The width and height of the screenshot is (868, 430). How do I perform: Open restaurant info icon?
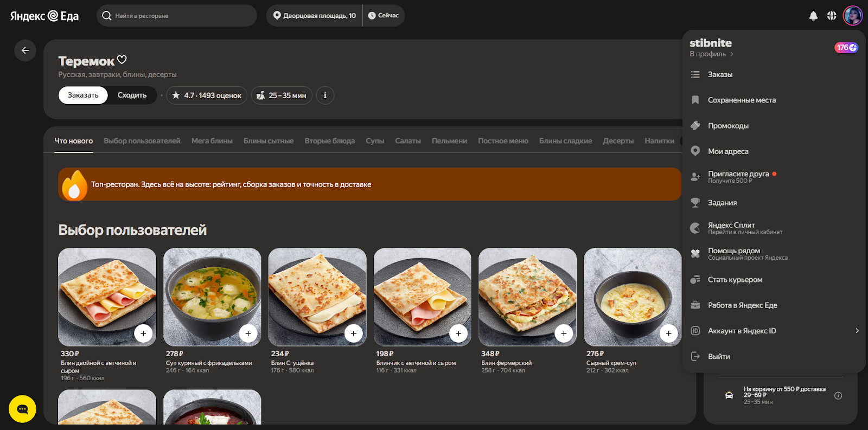point(325,95)
